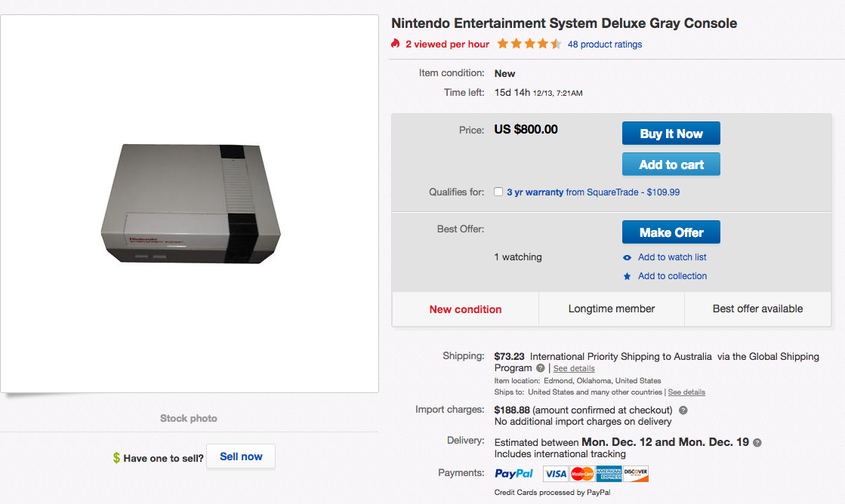
Task: Enable the 3 yr SquareTrade warranty checkbox
Action: [x=498, y=192]
